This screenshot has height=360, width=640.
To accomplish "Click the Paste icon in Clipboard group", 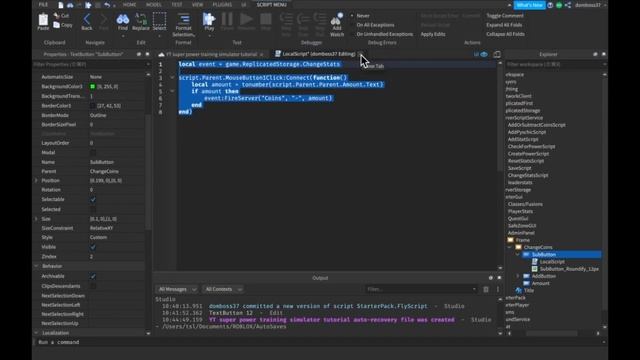I will (43, 20).
